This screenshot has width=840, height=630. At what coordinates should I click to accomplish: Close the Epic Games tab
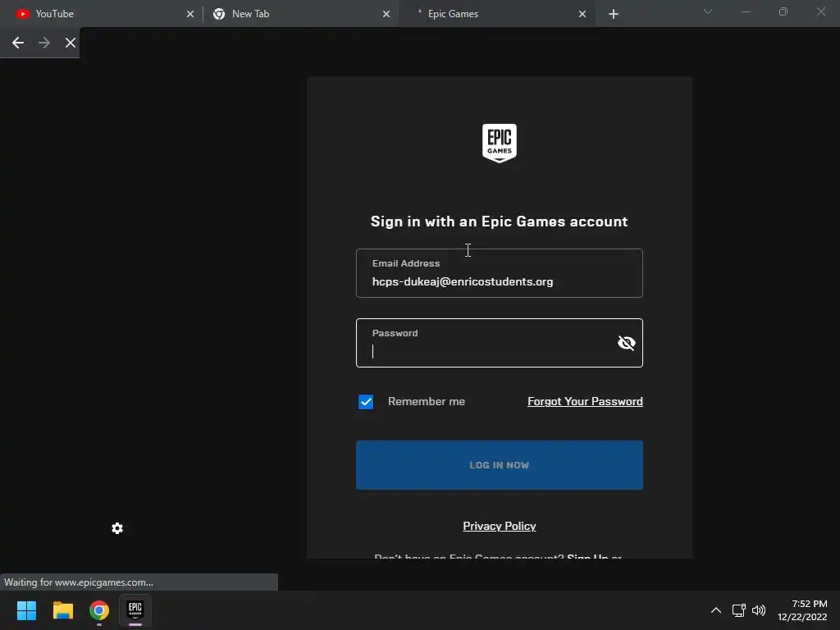(582, 14)
